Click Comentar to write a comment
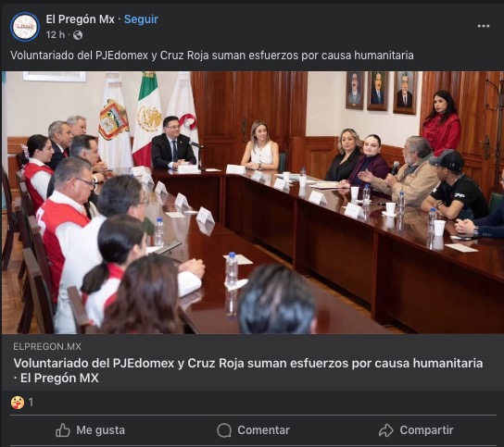This screenshot has height=447, width=504. (254, 430)
